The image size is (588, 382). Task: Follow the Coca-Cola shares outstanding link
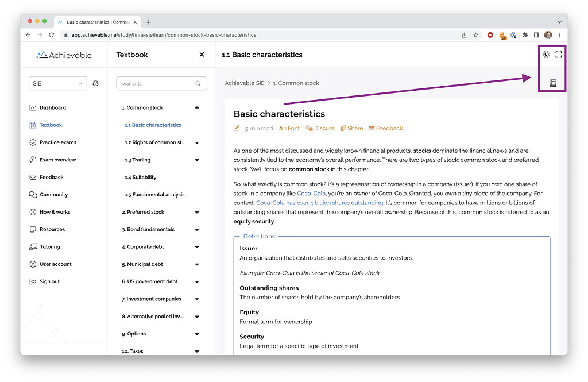point(320,202)
